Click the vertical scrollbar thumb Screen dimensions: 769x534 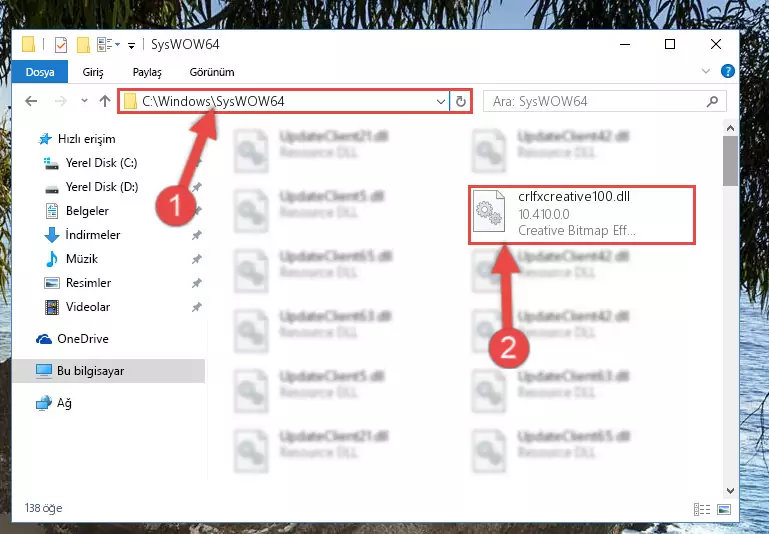pos(730,161)
